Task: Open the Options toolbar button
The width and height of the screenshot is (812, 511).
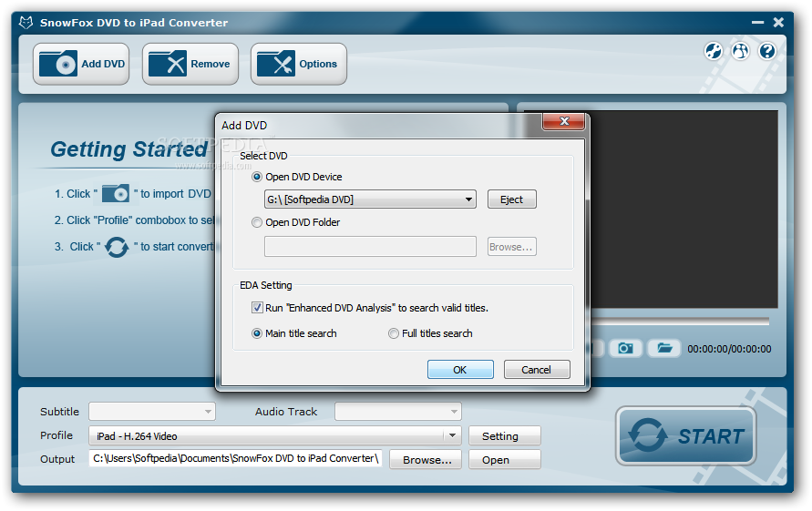Action: 299,64
